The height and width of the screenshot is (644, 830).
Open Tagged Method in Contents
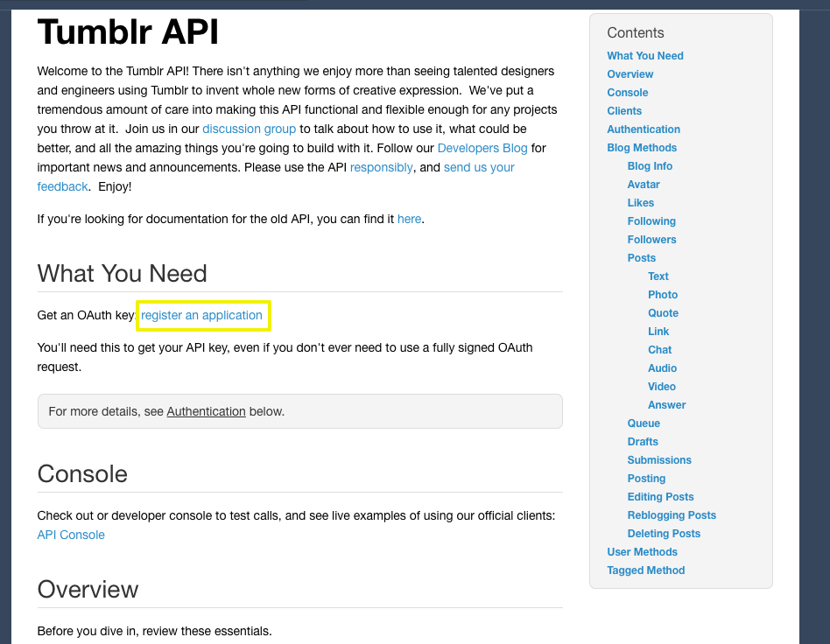646,570
